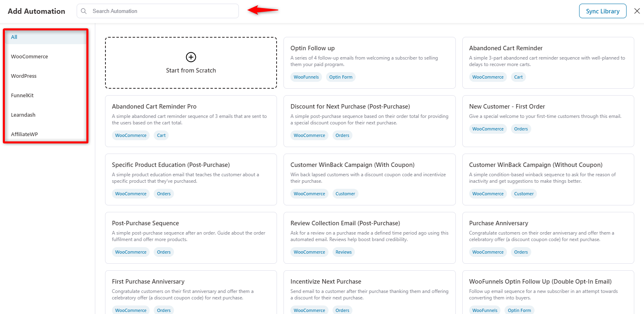Open the Purchase Anniversary template
Viewport: 644px width, 314px height.
[x=548, y=238]
